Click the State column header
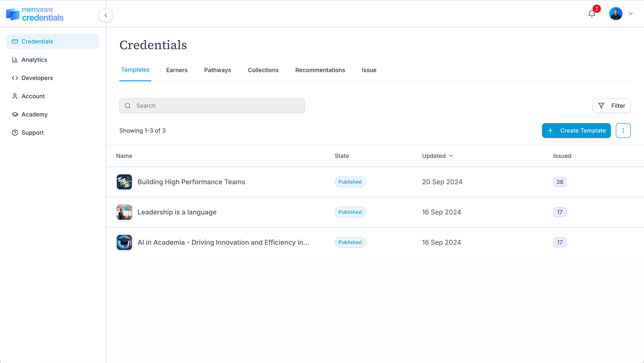 342,156
